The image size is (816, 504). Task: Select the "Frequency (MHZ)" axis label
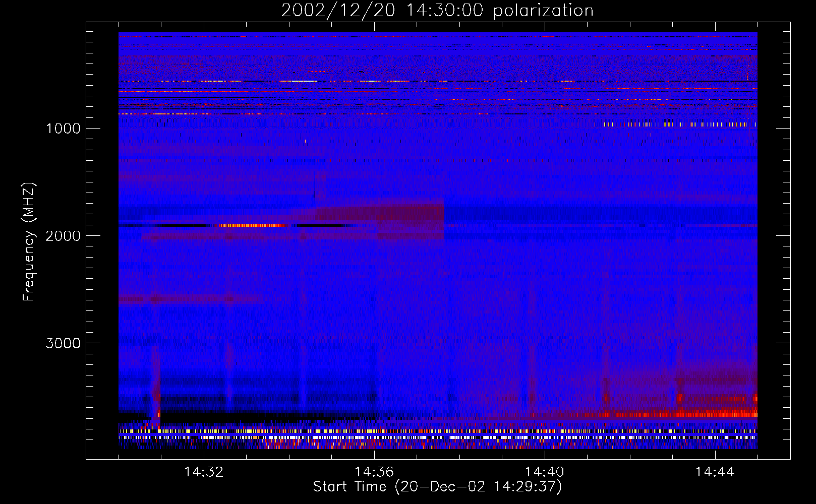[28, 242]
